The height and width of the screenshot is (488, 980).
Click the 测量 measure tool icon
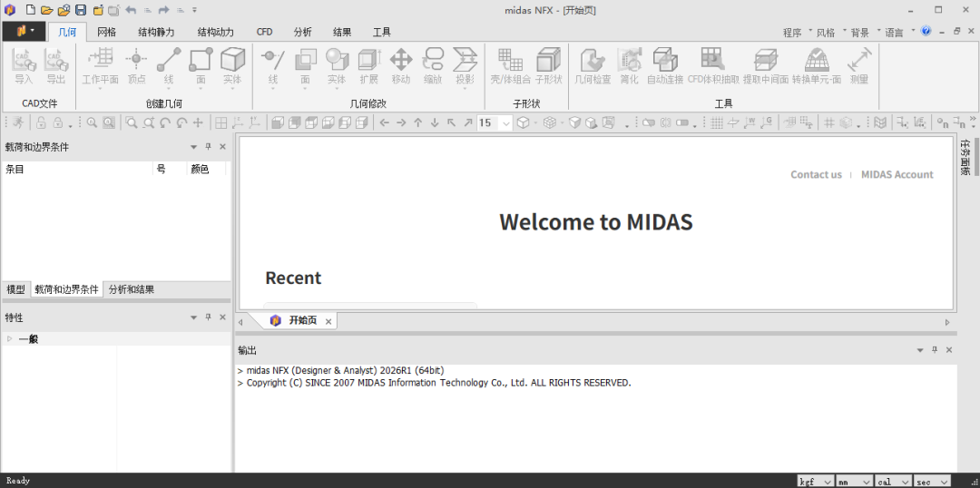pyautogui.click(x=859, y=67)
